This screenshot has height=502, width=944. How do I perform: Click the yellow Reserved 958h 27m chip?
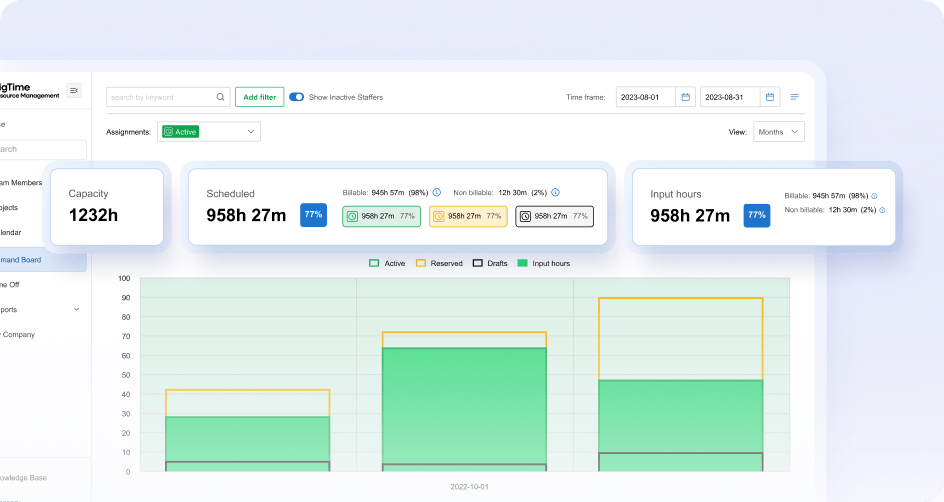pyautogui.click(x=468, y=217)
